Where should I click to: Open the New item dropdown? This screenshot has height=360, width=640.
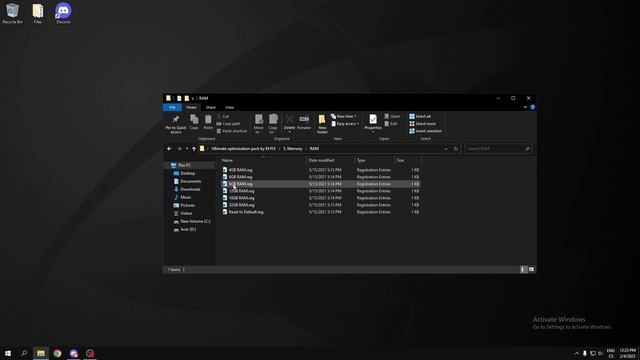tap(344, 116)
